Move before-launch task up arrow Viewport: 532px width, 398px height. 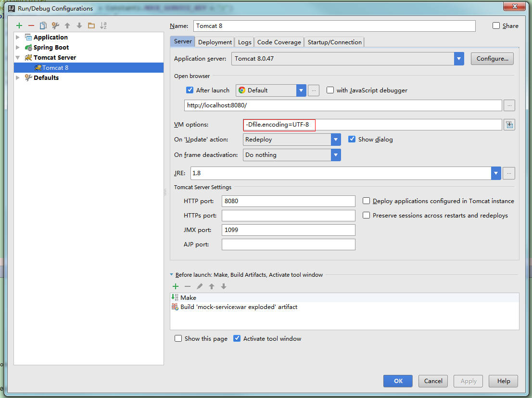tap(212, 287)
